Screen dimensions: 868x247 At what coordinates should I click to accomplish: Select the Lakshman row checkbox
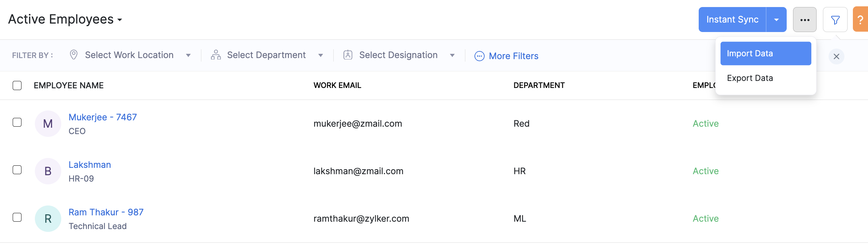click(x=17, y=170)
